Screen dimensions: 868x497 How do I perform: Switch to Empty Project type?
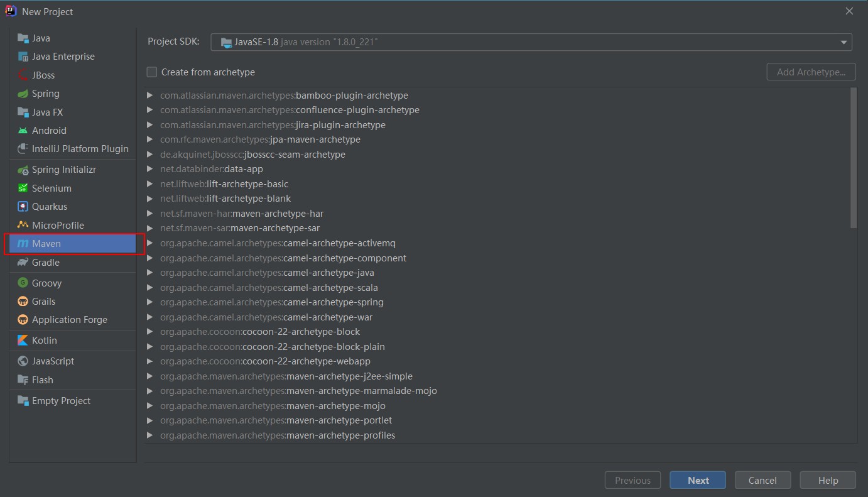pyautogui.click(x=73, y=401)
